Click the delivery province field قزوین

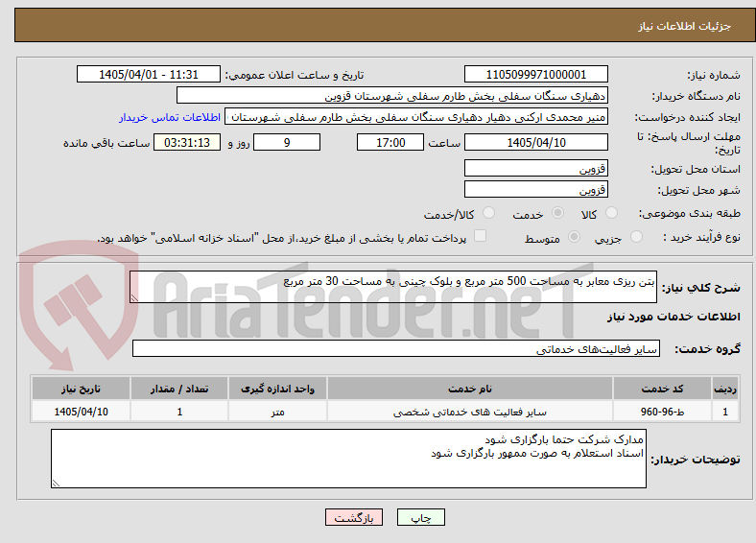coord(535,168)
